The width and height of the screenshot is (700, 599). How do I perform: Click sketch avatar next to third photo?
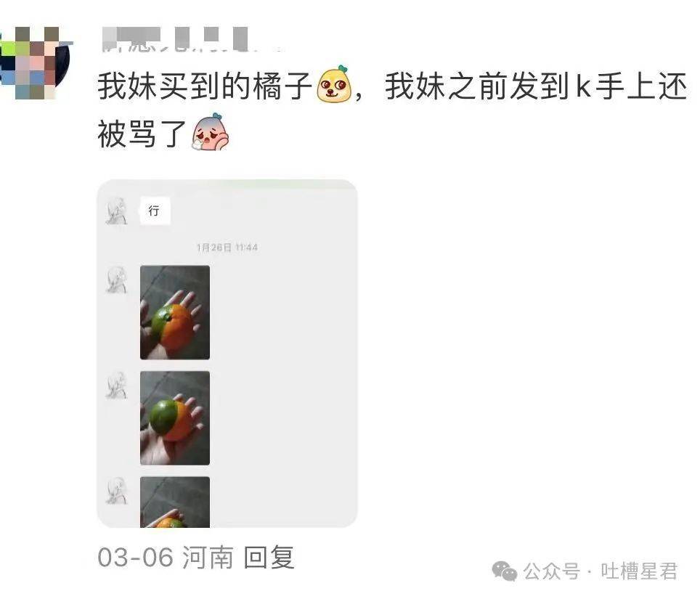(x=116, y=491)
